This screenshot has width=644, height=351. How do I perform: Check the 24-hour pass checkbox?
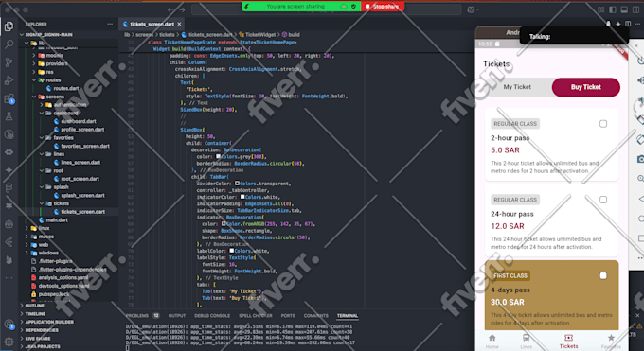coord(603,200)
